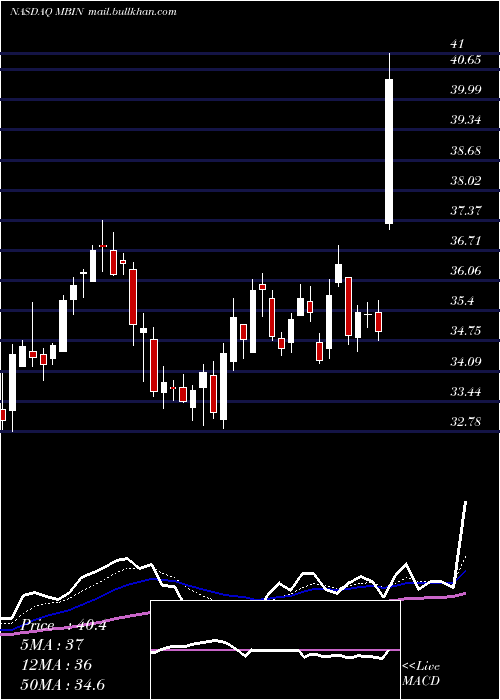
Task: Click the price label 38.68
Action: click(x=466, y=150)
